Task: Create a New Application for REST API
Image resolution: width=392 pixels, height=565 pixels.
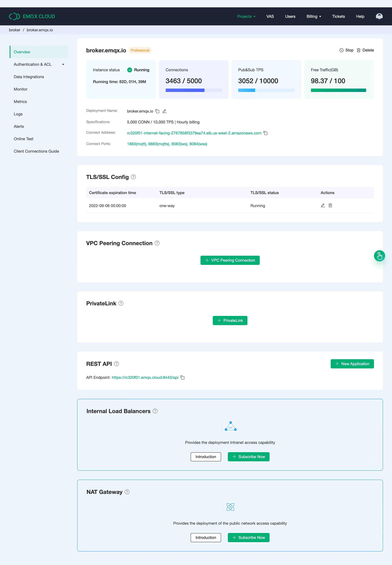Action: 352,364
